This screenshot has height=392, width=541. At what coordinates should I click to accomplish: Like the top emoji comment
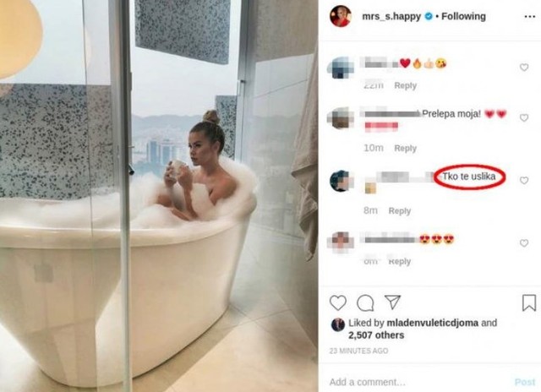524,68
